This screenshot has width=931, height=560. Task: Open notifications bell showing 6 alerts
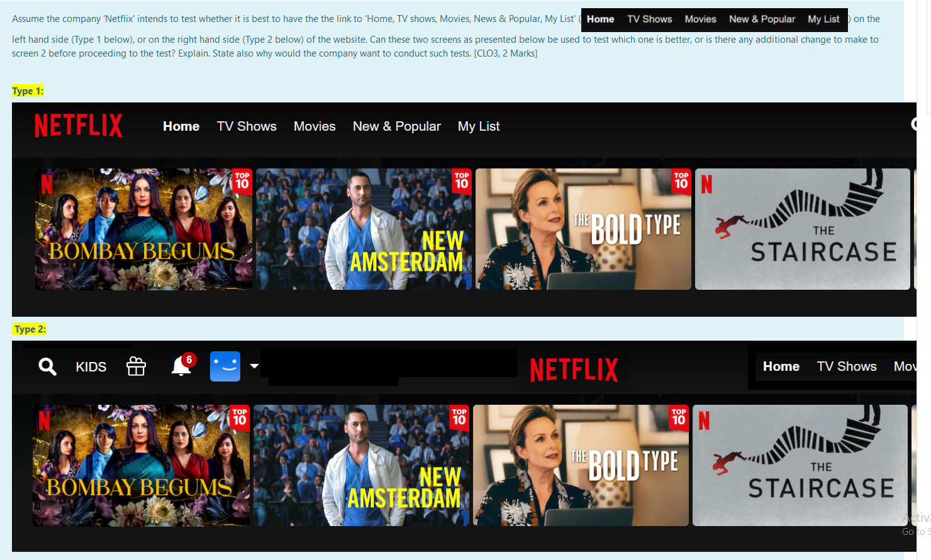coord(182,365)
